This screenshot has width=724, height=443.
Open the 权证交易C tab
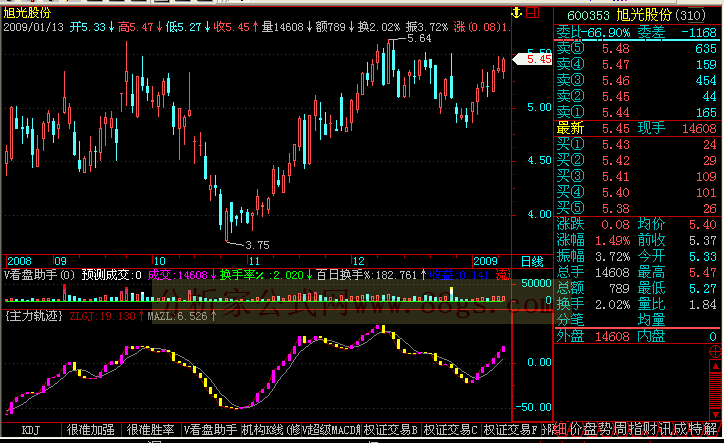click(x=451, y=430)
